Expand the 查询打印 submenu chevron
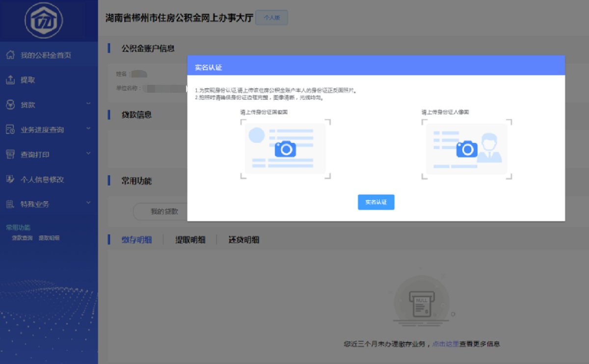Screen dimensions: 589x364 click(x=88, y=154)
